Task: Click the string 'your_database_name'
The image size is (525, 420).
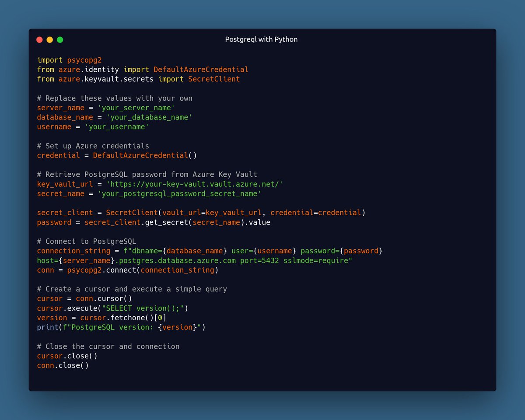Action: pos(149,117)
